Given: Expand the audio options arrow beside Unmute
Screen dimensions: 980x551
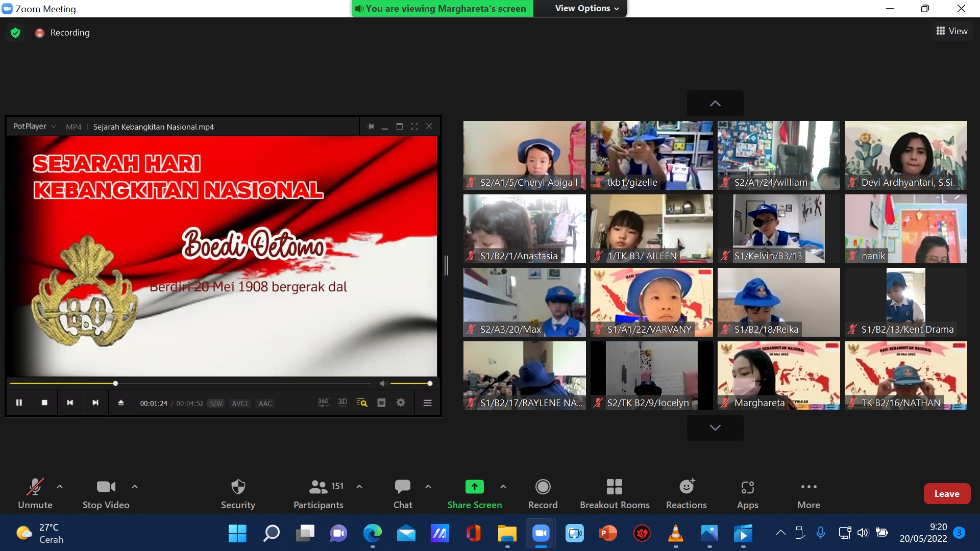Looking at the screenshot, I should pos(60,487).
